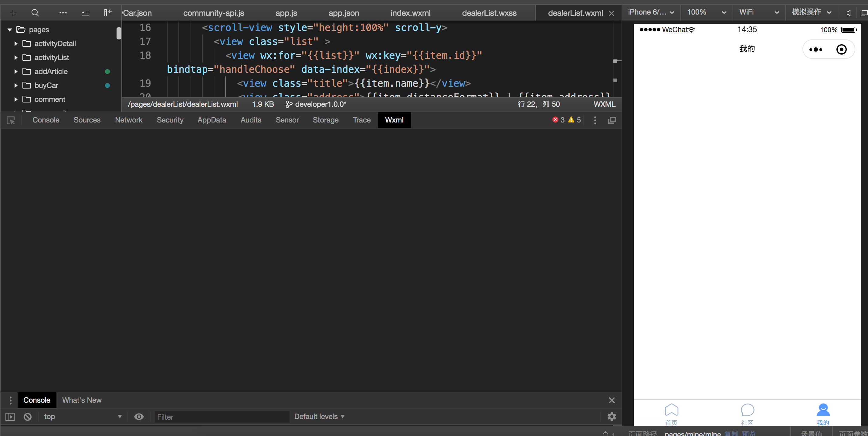This screenshot has width=868, height=436.
Task: Open the Default levels dropdown
Action: coord(319,417)
